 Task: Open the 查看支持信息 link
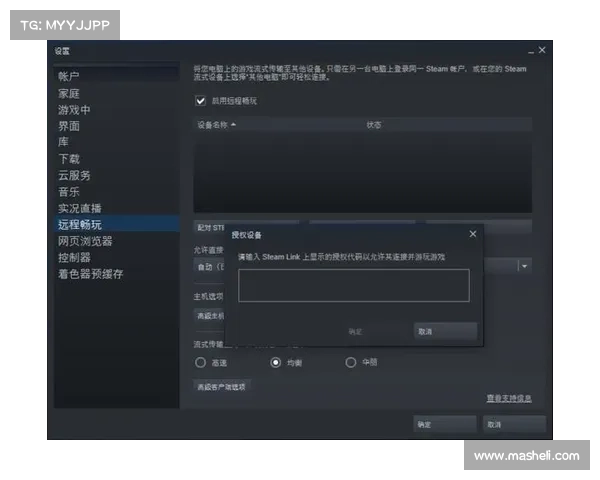(509, 398)
